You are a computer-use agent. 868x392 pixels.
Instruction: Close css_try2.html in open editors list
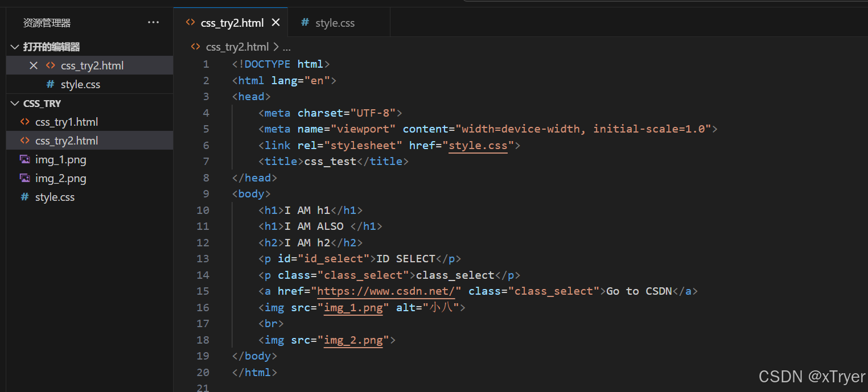[x=34, y=65]
